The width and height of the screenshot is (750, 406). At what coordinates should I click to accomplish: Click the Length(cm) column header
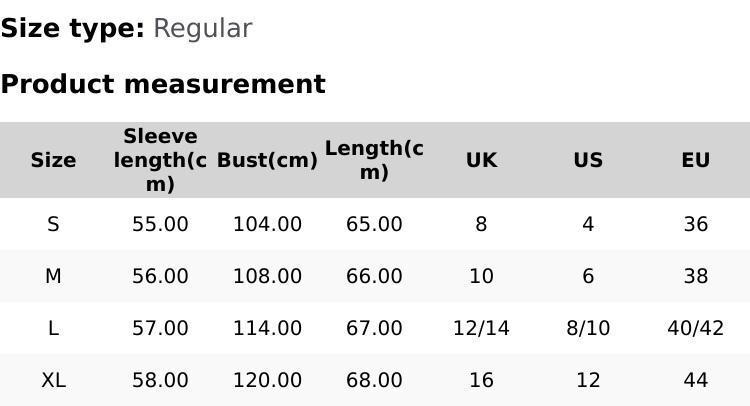pyautogui.click(x=374, y=160)
